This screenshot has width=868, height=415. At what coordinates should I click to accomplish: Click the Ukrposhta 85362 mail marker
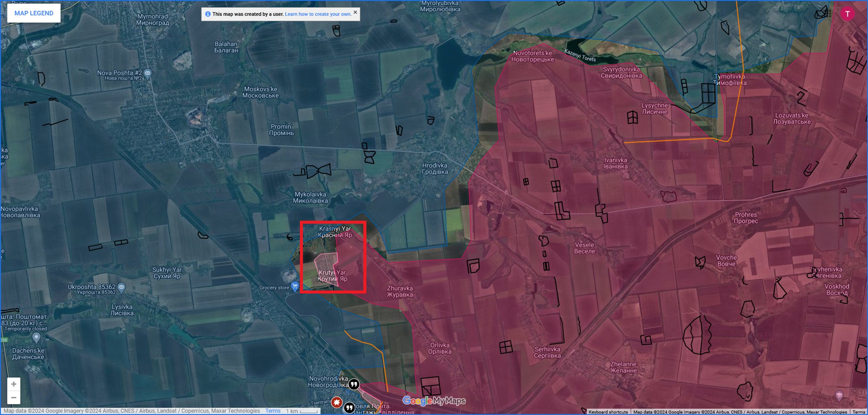[x=121, y=287]
